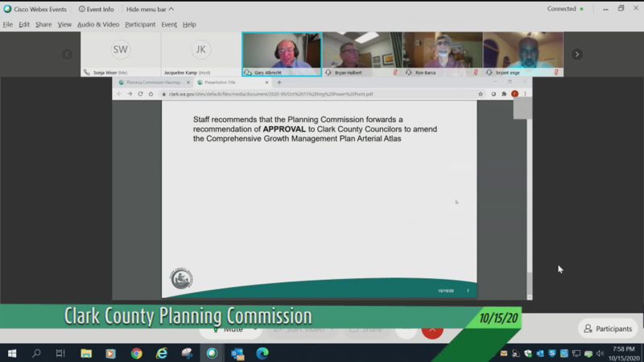Click the browser reload icon

140,94
